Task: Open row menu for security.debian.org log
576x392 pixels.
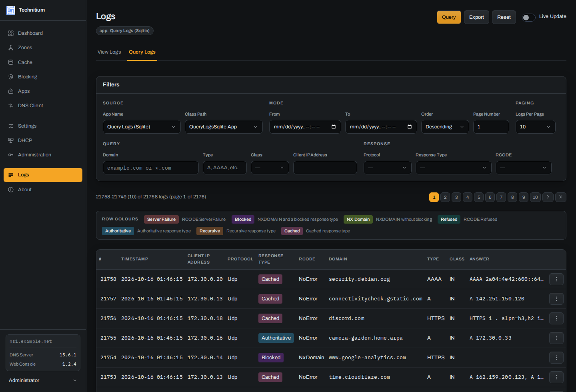Action: [556, 279]
